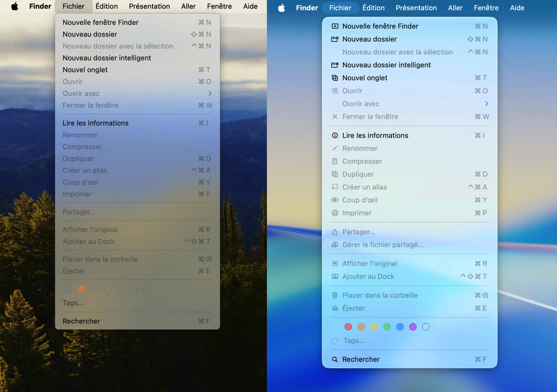This screenshot has height=392, width=557.
Task: Click the eject icon beside Éjecter
Action: (335, 308)
